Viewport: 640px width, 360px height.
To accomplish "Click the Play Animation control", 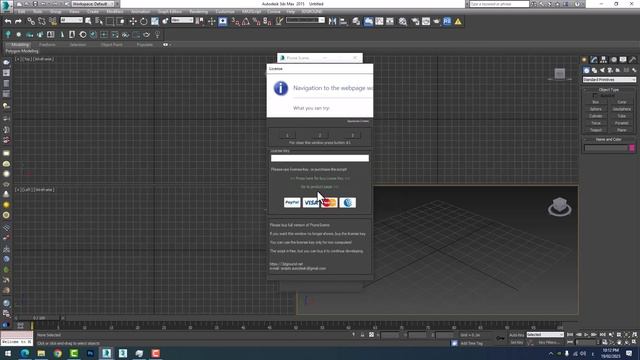I will coord(586,335).
